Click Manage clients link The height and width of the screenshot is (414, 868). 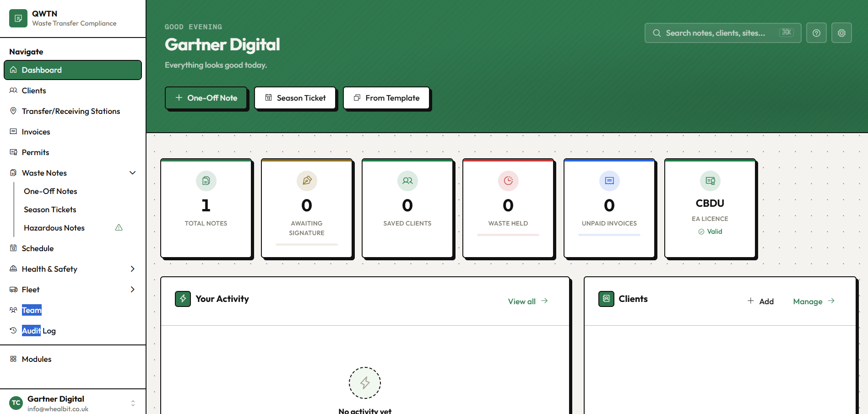point(814,301)
